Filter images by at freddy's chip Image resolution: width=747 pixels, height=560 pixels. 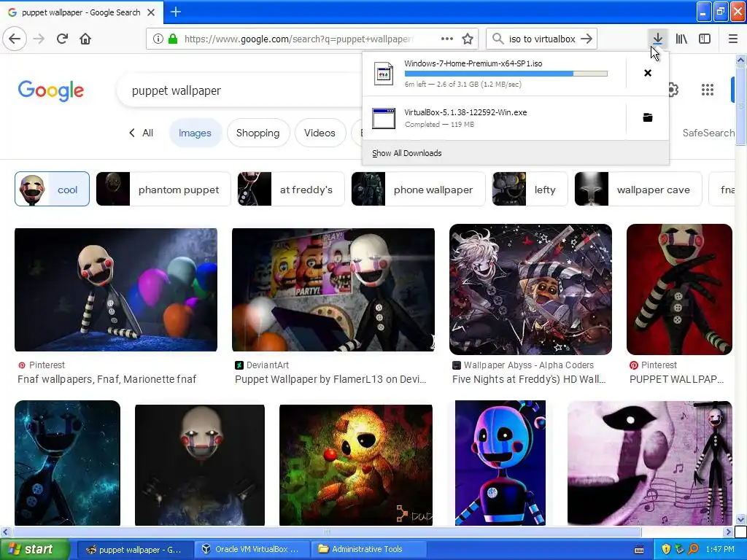(x=290, y=189)
